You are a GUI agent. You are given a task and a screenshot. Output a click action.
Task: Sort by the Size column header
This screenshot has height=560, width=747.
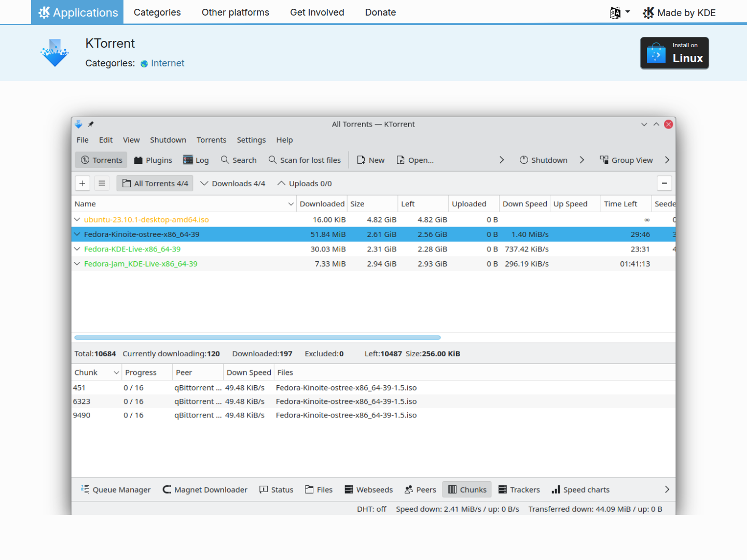point(372,204)
